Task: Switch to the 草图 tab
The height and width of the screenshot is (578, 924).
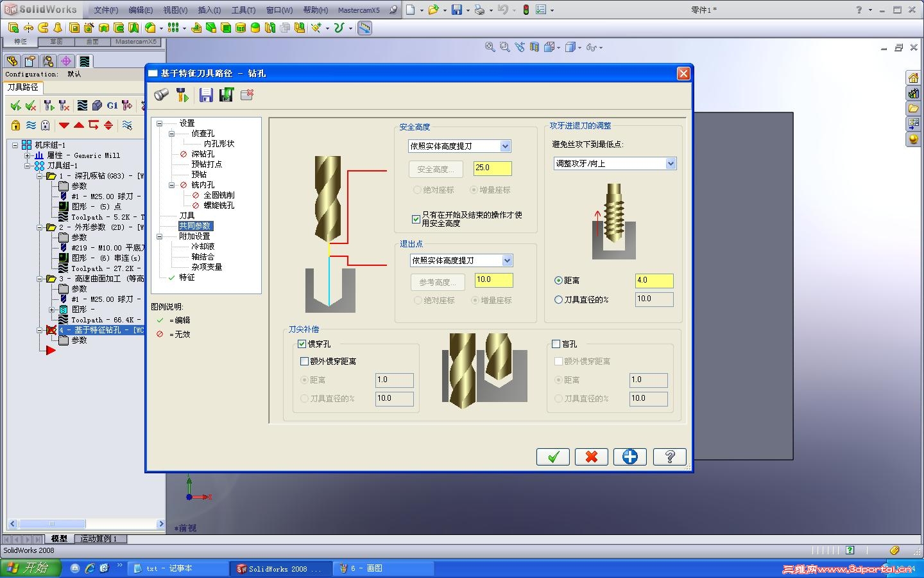Action: click(56, 42)
